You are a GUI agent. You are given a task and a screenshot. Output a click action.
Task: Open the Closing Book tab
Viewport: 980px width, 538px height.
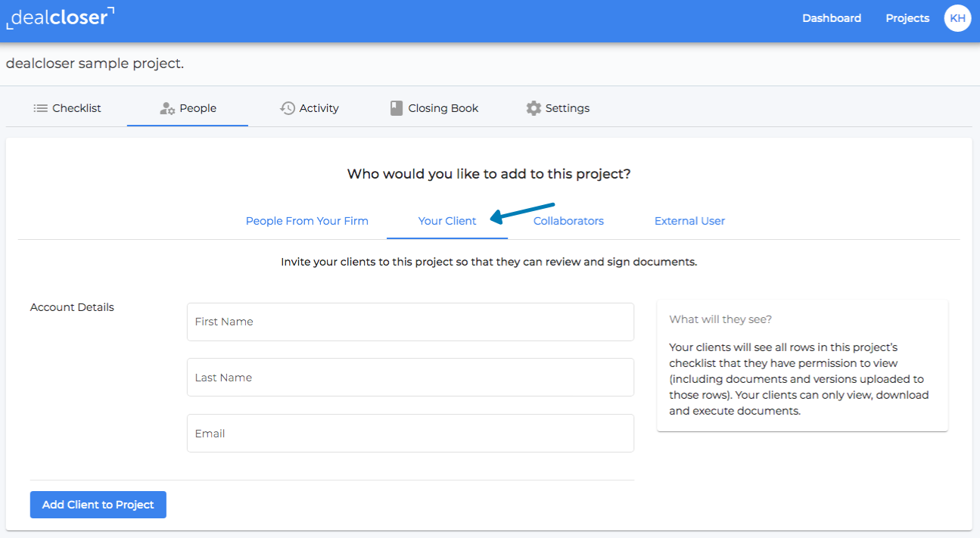tap(434, 108)
